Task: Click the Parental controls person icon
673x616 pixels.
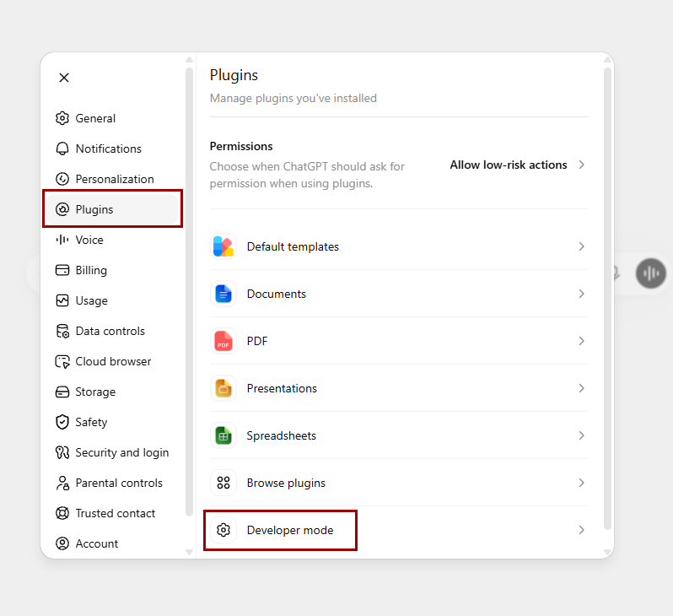Action: pyautogui.click(x=62, y=483)
